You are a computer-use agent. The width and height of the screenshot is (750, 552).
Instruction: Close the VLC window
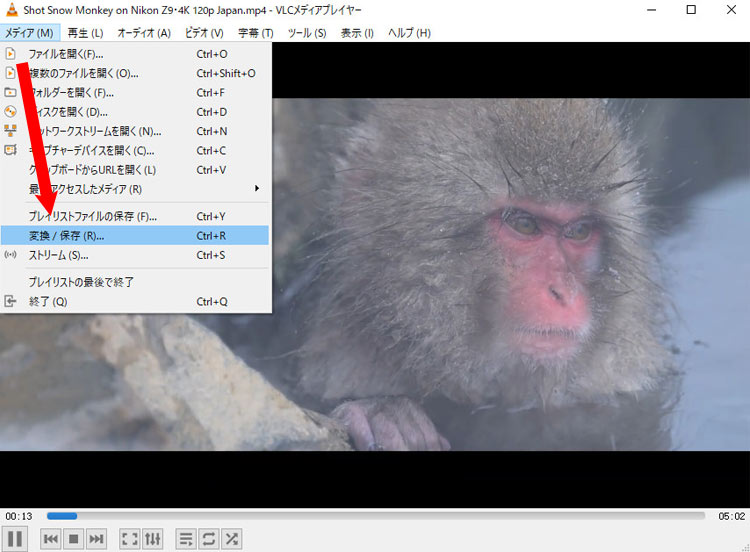[x=731, y=10]
